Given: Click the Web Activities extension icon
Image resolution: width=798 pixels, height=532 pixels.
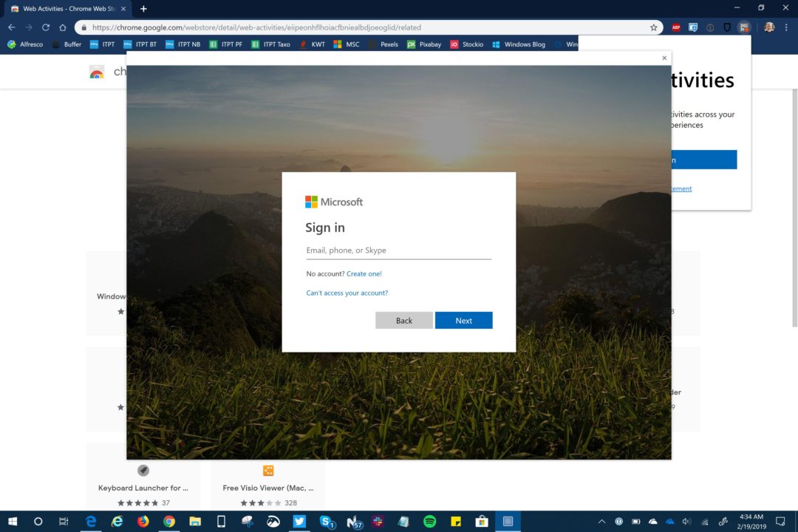Looking at the screenshot, I should (745, 27).
